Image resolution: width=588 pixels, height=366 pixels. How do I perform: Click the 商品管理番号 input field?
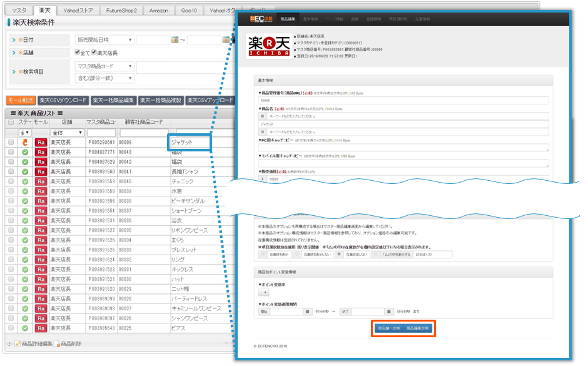[x=403, y=101]
